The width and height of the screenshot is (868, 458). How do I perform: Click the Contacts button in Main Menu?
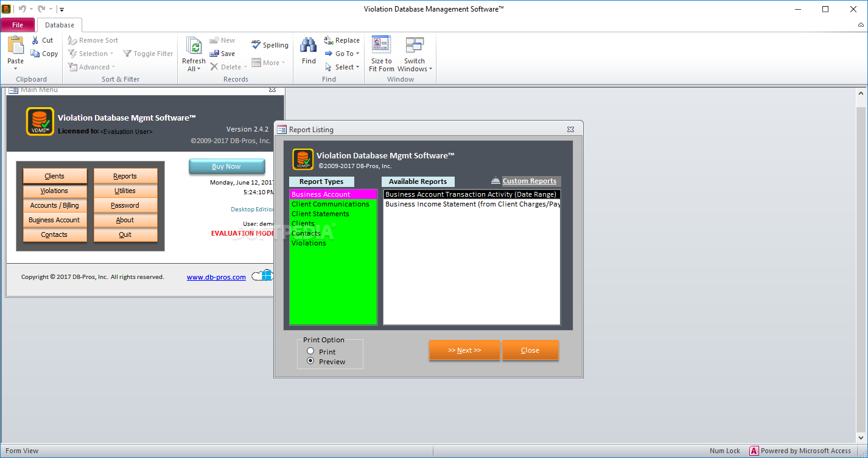click(x=55, y=234)
